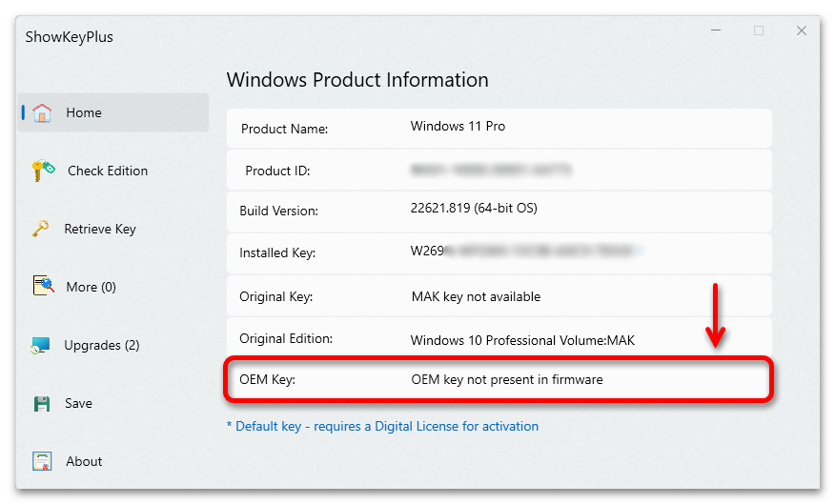Select the Original Edition row

click(499, 339)
